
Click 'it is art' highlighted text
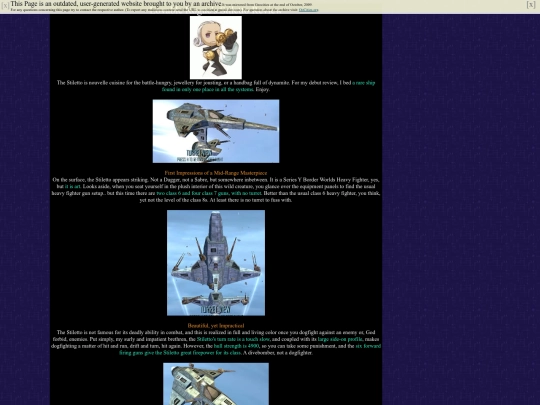click(73, 186)
